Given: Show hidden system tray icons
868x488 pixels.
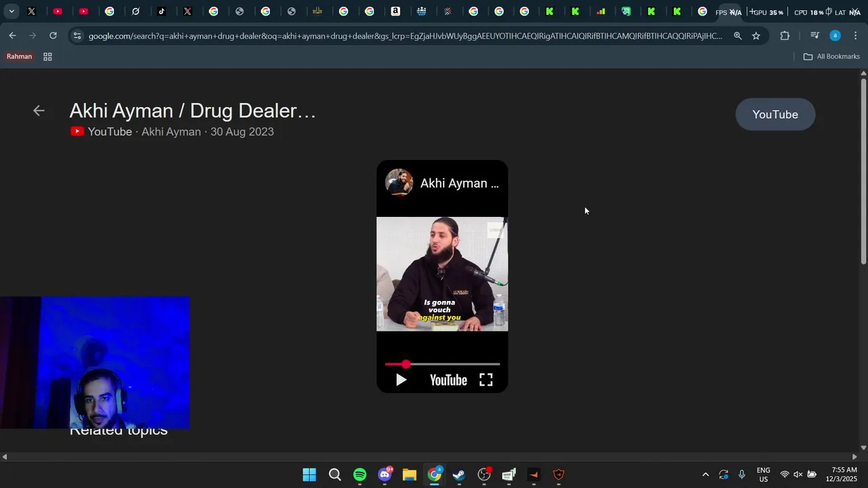Looking at the screenshot, I should (x=705, y=474).
